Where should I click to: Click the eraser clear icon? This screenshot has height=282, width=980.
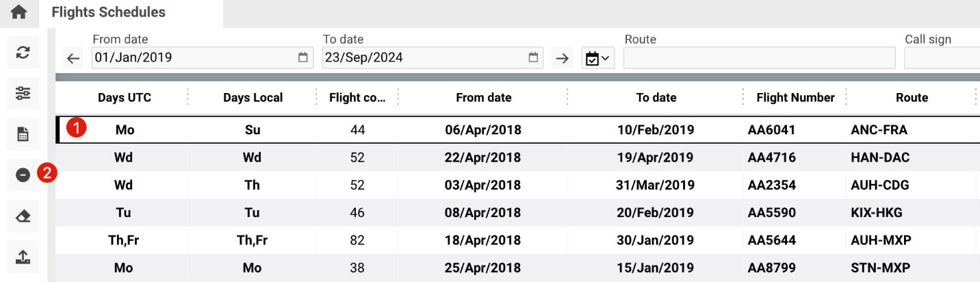[23, 216]
